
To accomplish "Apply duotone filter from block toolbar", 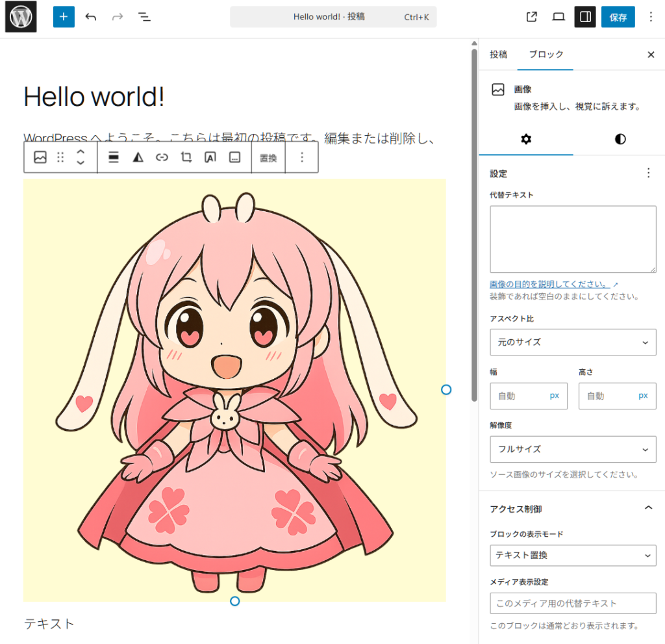I will (x=138, y=157).
